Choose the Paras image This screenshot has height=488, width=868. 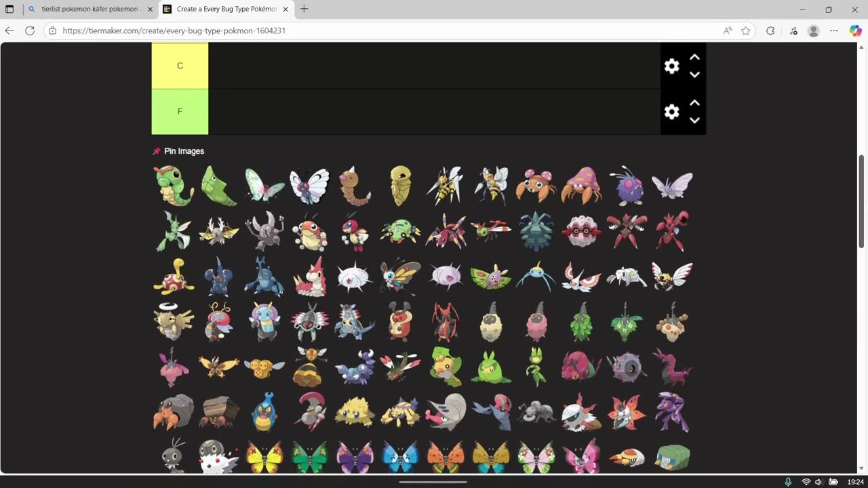[536, 185]
